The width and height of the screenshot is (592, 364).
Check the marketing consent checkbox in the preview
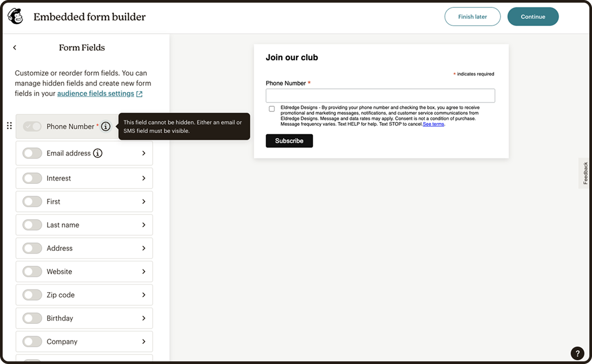pyautogui.click(x=272, y=109)
